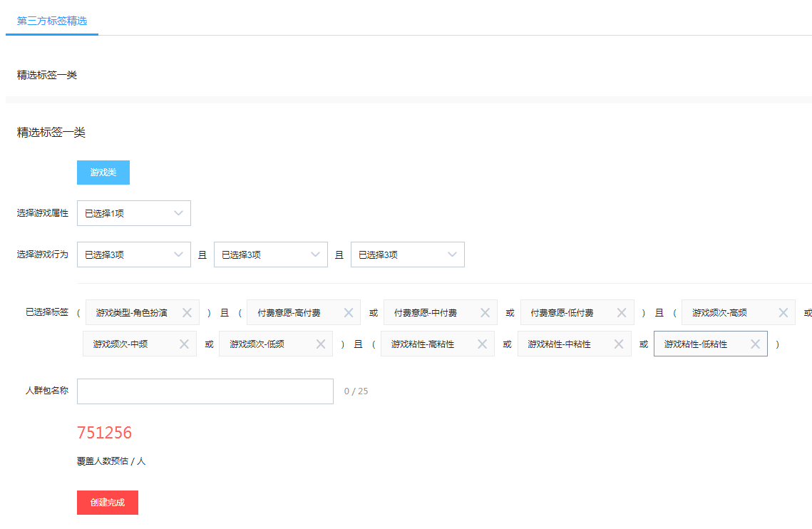
Task: Expand the first 选择游戏行为 dropdown
Action: point(133,255)
